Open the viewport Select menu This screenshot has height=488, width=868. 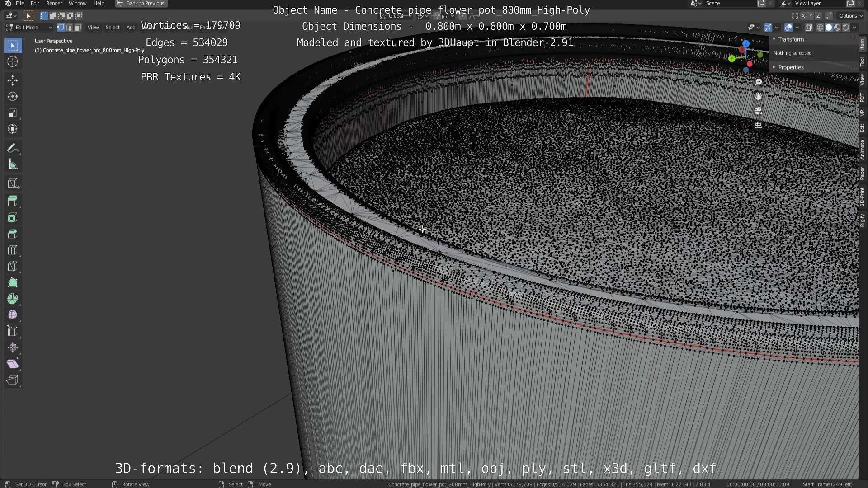point(113,28)
